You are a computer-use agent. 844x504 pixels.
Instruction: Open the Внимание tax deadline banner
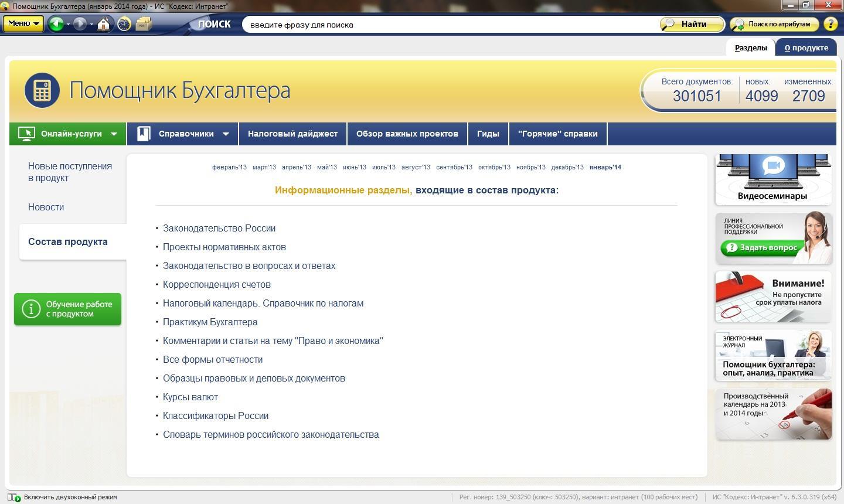click(x=773, y=297)
